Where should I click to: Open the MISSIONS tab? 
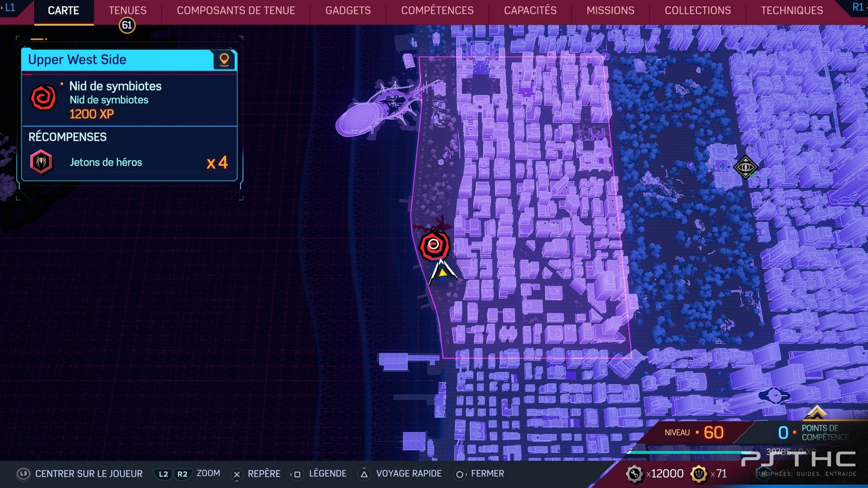point(610,10)
